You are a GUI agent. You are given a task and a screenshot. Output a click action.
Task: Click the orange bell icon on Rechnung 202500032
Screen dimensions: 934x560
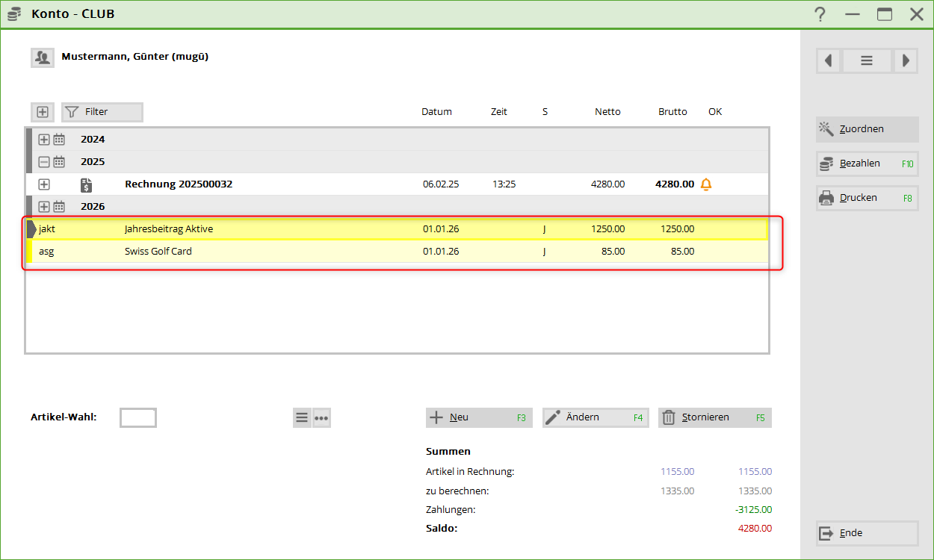[x=706, y=184]
